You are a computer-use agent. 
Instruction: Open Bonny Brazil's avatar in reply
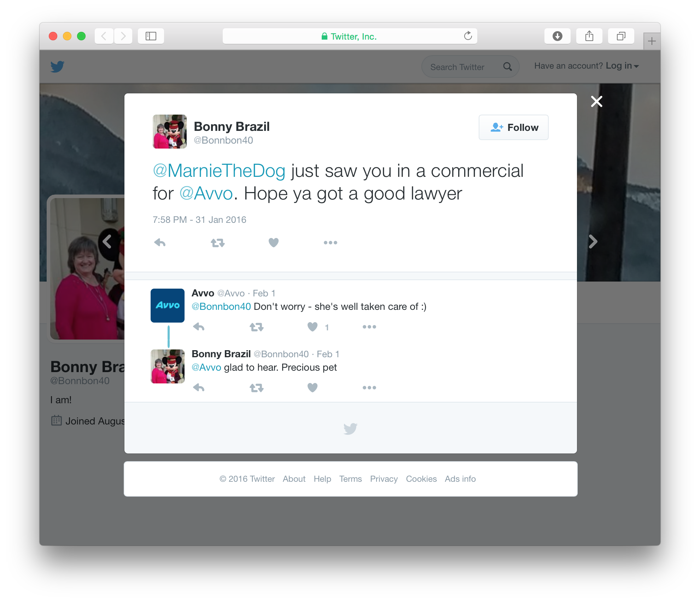coord(168,366)
